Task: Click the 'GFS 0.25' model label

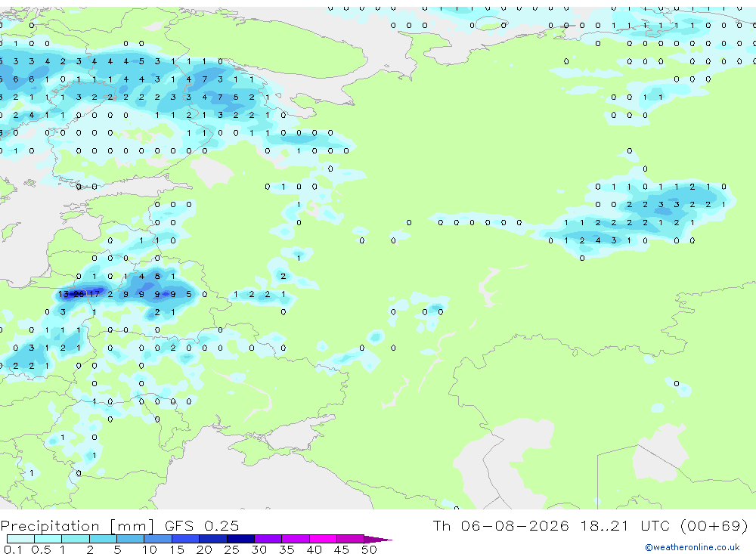Action: 202,525
